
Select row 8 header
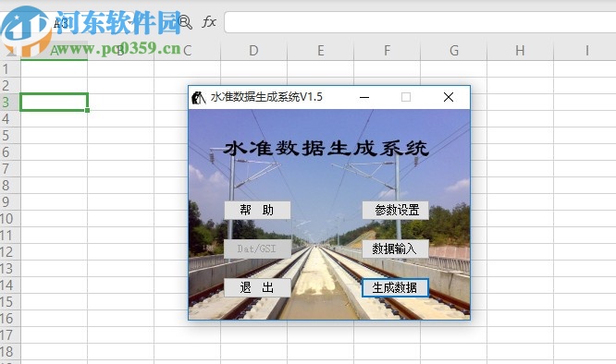tap(10, 185)
